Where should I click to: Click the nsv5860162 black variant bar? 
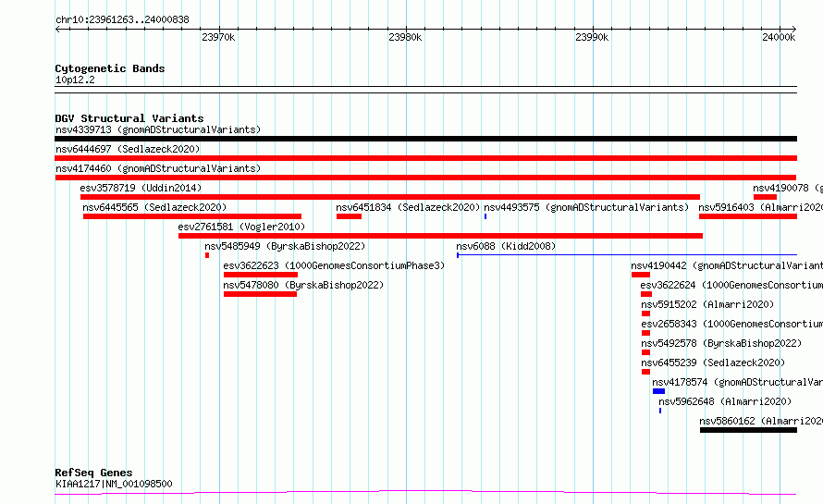[x=748, y=430]
